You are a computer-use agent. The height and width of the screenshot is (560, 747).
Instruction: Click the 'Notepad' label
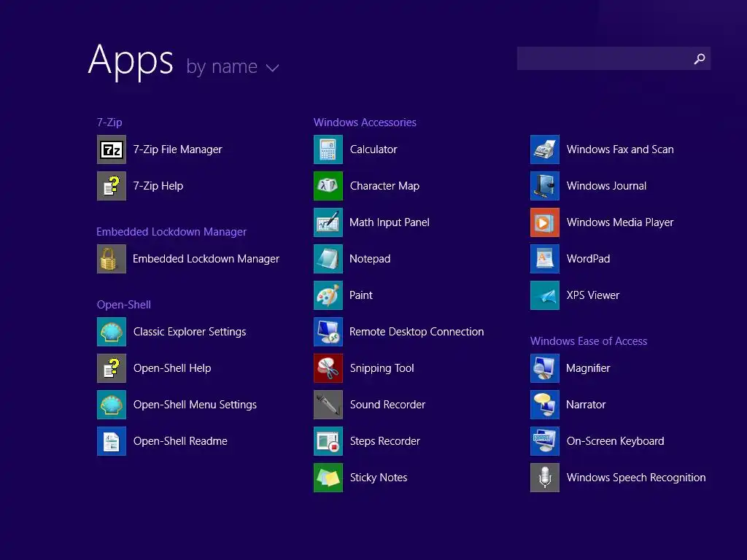click(x=370, y=259)
